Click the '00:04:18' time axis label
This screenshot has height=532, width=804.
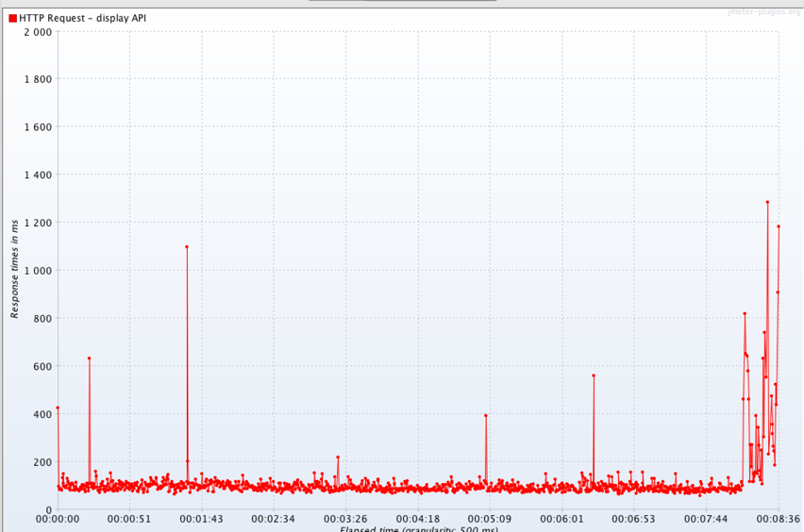(x=418, y=519)
